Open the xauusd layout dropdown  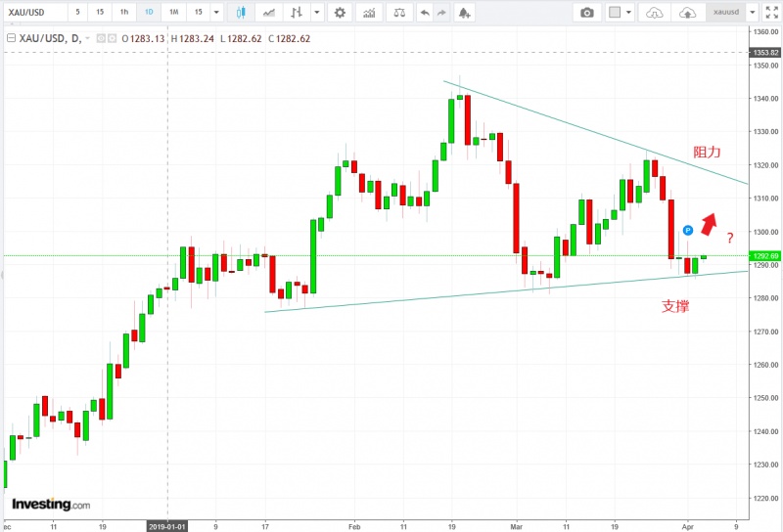pyautogui.click(x=751, y=13)
